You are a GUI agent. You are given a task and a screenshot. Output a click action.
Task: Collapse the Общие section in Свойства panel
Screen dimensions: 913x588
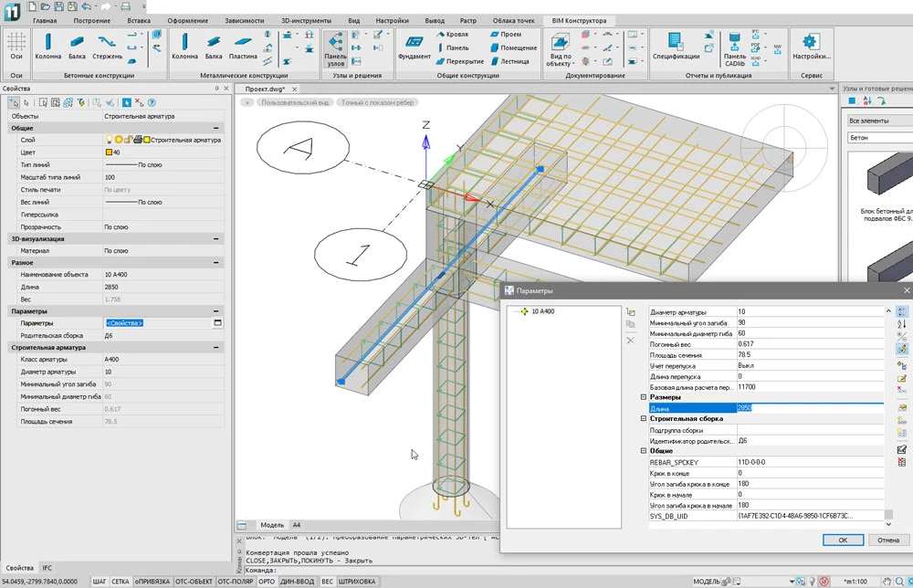click(216, 129)
